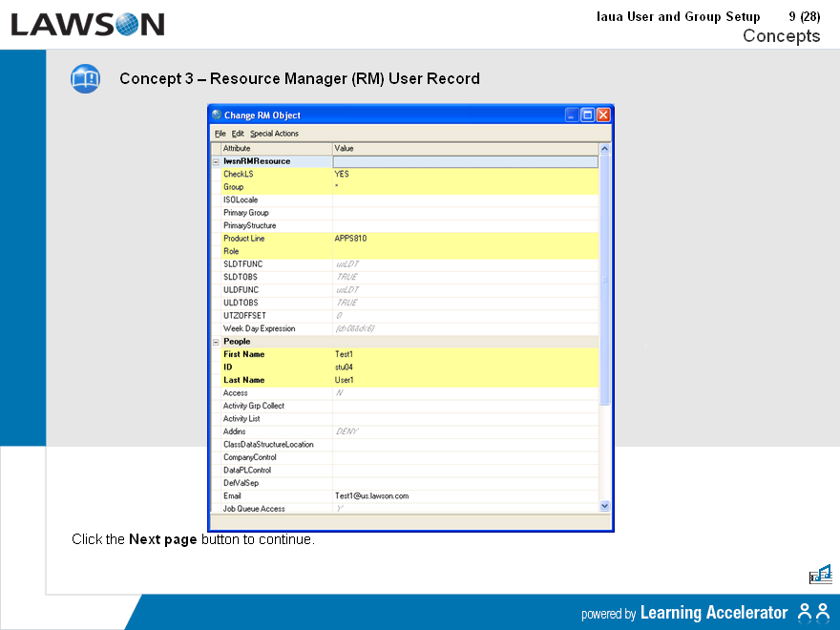
Task: Click the lwsnRMResource value input field
Action: (465, 161)
